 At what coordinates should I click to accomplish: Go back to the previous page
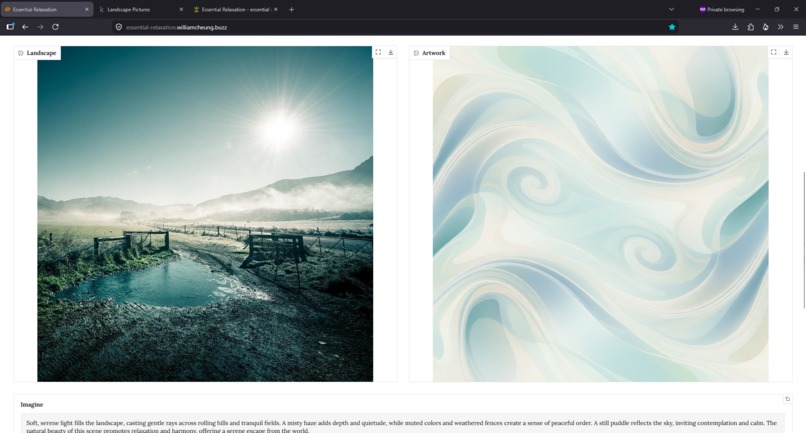(25, 27)
